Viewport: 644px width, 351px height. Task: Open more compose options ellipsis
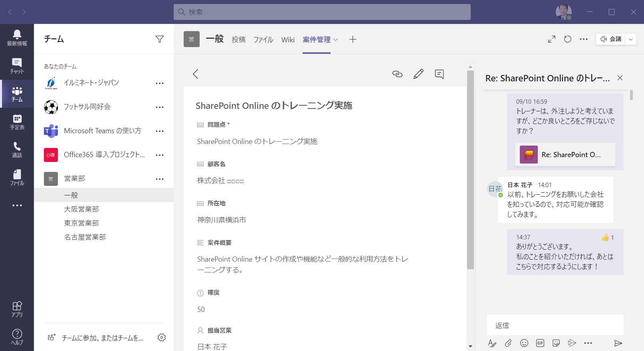click(588, 343)
